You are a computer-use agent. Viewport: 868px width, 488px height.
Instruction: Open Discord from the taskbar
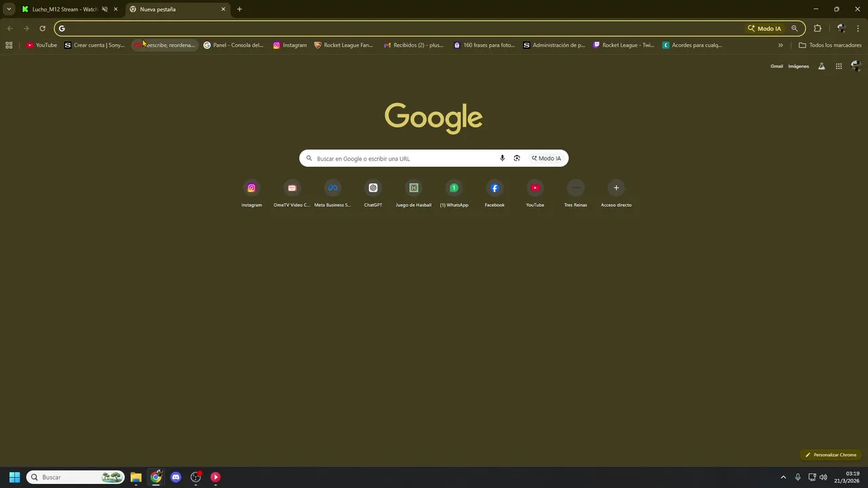coord(176,477)
